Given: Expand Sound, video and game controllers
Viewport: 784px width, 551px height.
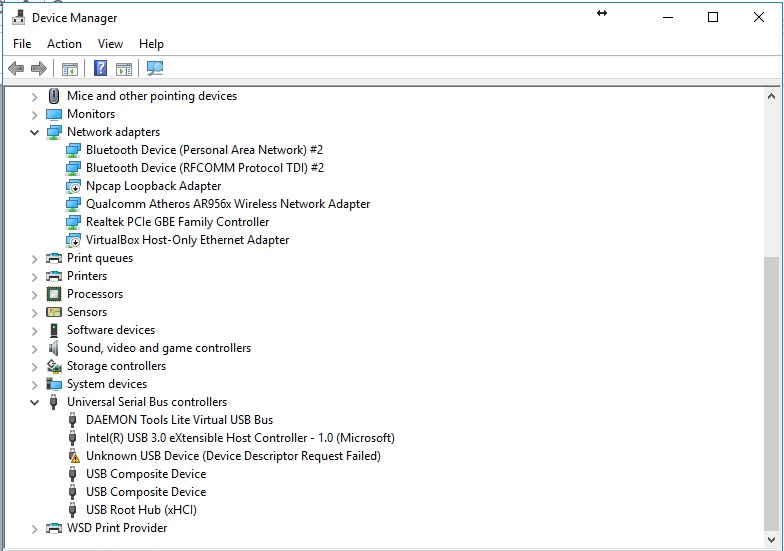Looking at the screenshot, I should tap(34, 348).
